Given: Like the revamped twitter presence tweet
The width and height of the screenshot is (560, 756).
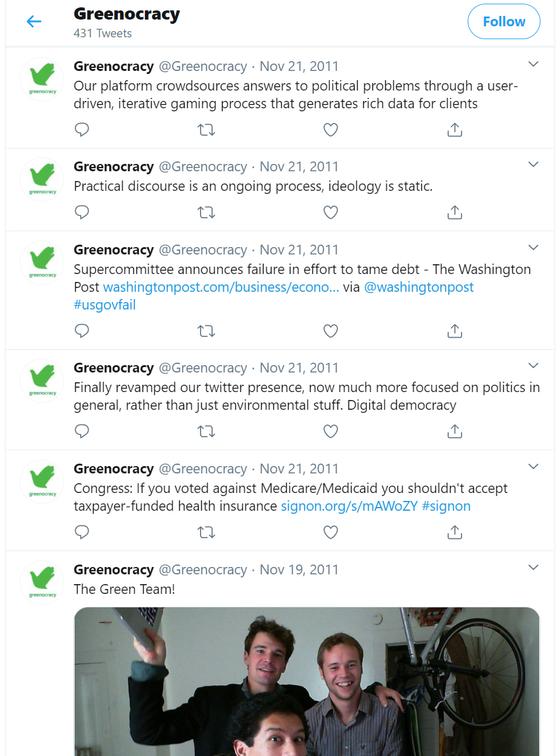Looking at the screenshot, I should point(331,431).
